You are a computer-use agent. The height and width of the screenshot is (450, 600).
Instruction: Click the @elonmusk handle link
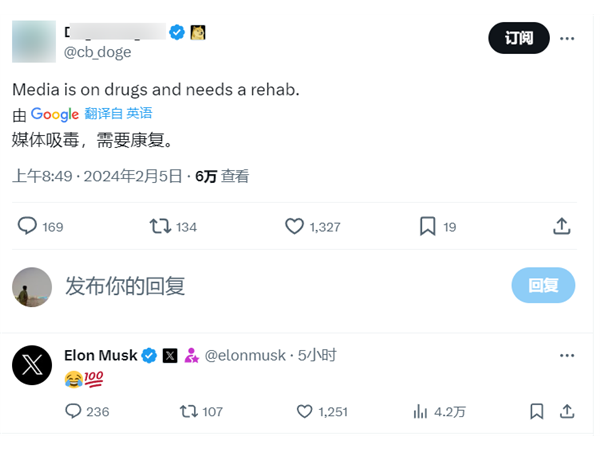pos(245,355)
